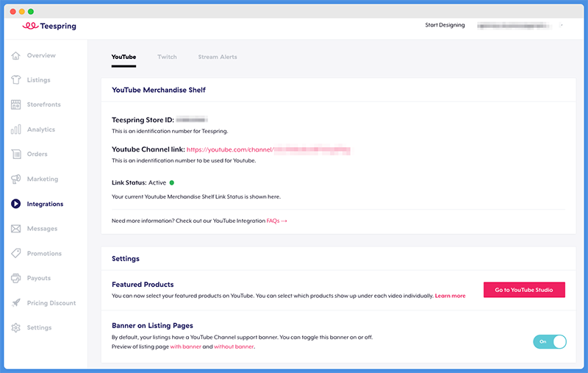Viewport: 588px width, 373px height.
Task: Open the Marketing section
Action: pyautogui.click(x=43, y=179)
